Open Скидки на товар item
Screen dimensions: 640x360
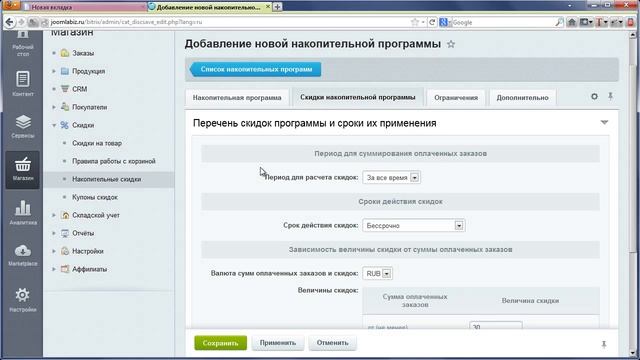[x=97, y=143]
